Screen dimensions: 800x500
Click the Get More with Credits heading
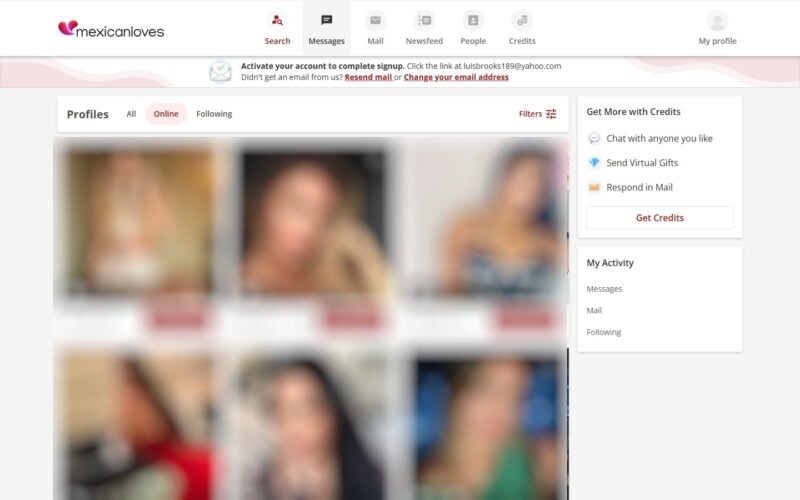[x=633, y=112]
